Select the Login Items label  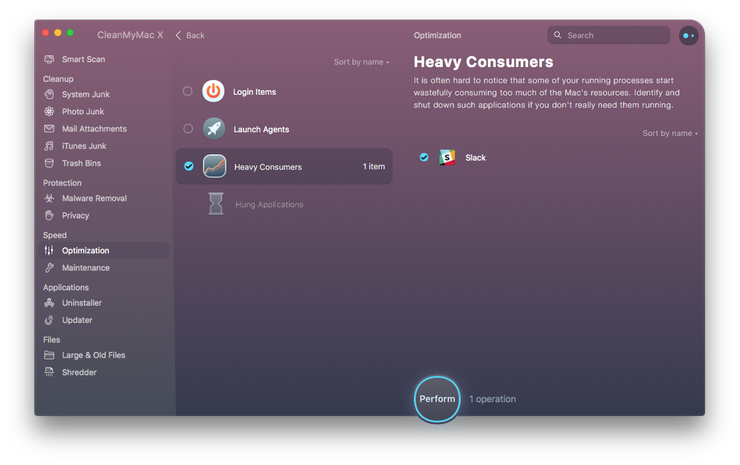click(x=254, y=92)
